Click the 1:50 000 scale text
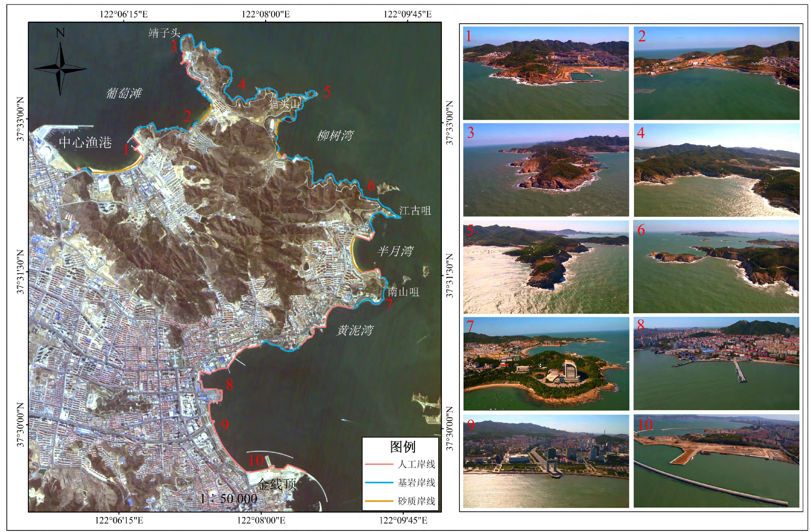The image size is (810, 532). click(x=229, y=499)
